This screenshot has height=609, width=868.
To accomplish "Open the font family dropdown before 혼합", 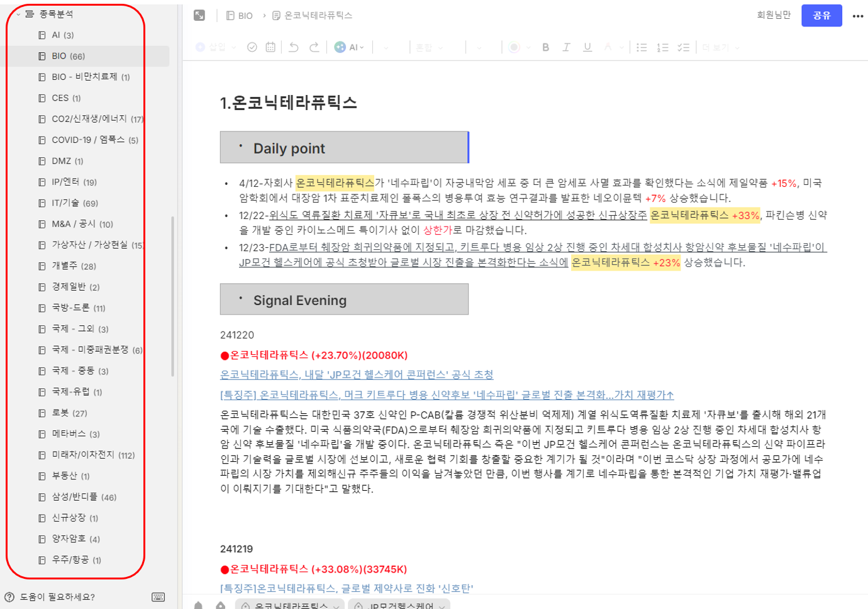I will click(x=386, y=47).
